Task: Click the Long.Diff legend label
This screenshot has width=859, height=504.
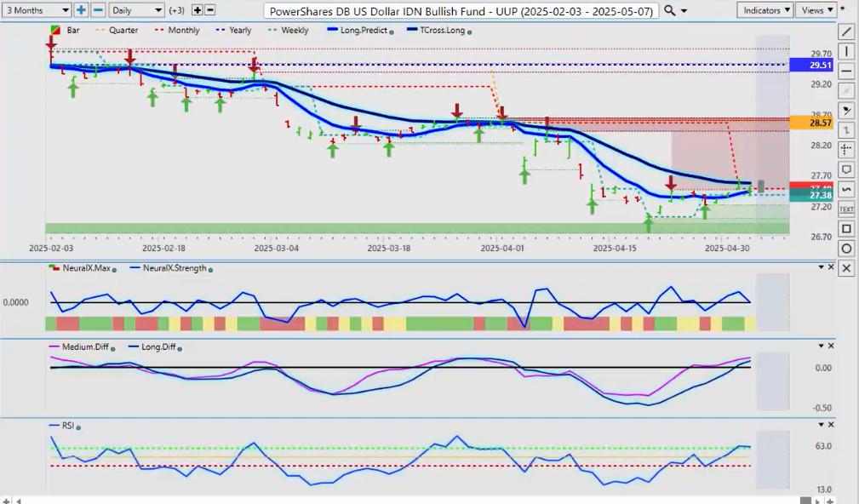Action: [x=158, y=346]
